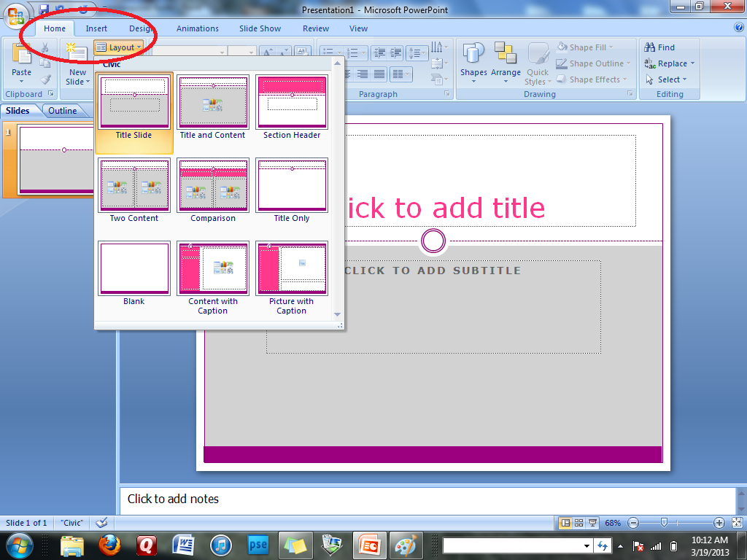Screen dimensions: 747x560
Task: Click the Justify text alignment icon
Action: coord(379,74)
